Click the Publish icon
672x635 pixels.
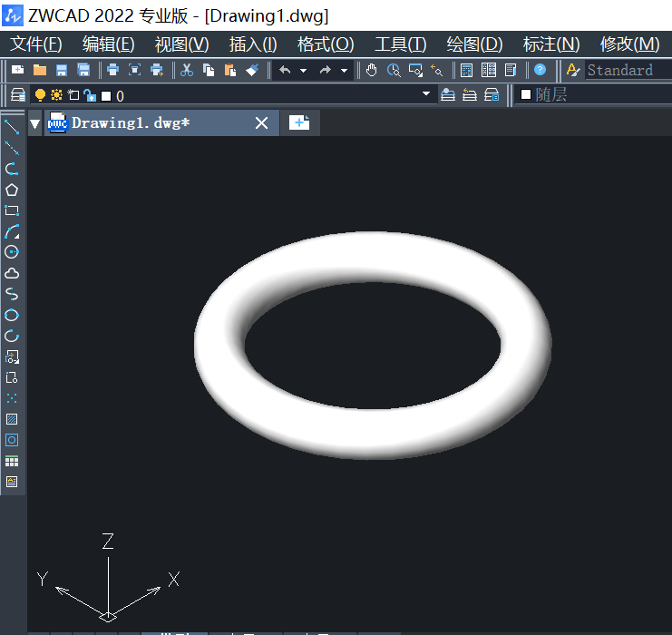click(157, 70)
